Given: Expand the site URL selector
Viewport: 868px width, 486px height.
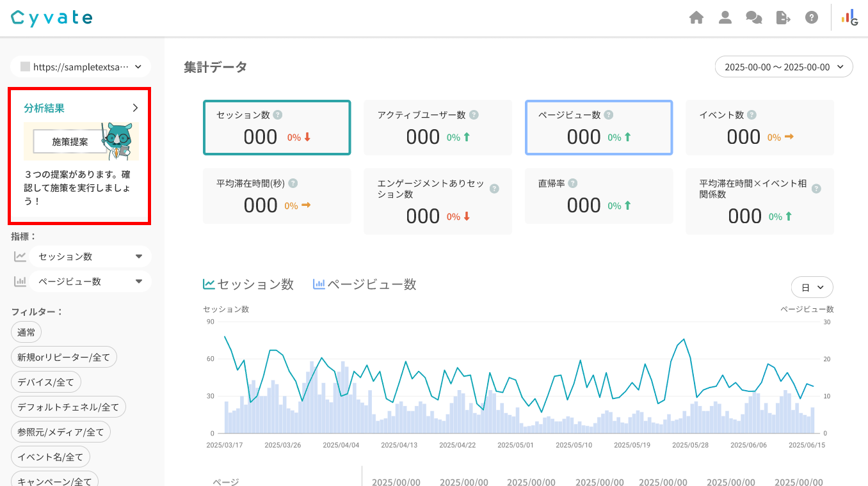Looking at the screenshot, I should click(81, 67).
